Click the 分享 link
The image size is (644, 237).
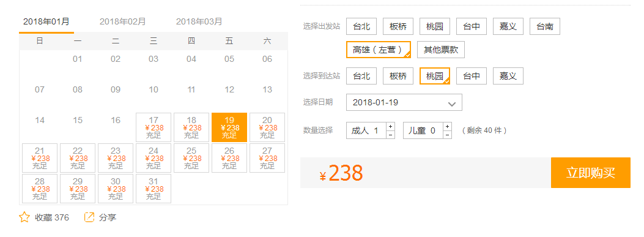108,217
